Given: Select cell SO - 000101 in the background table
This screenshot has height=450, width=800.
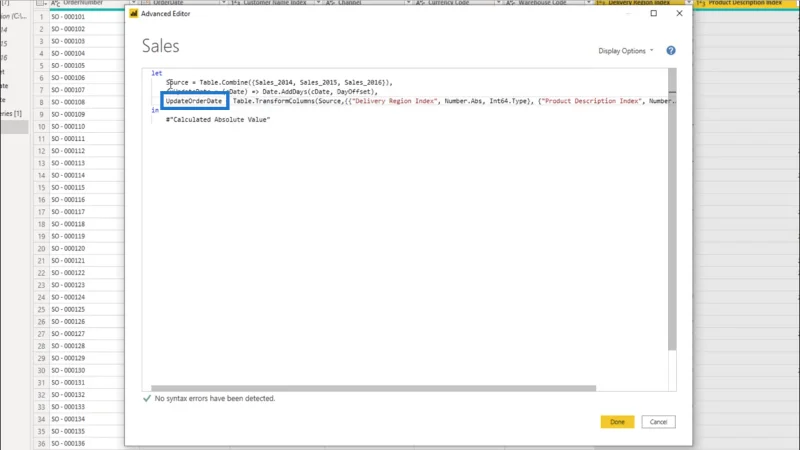Looking at the screenshot, I should 87,17.
